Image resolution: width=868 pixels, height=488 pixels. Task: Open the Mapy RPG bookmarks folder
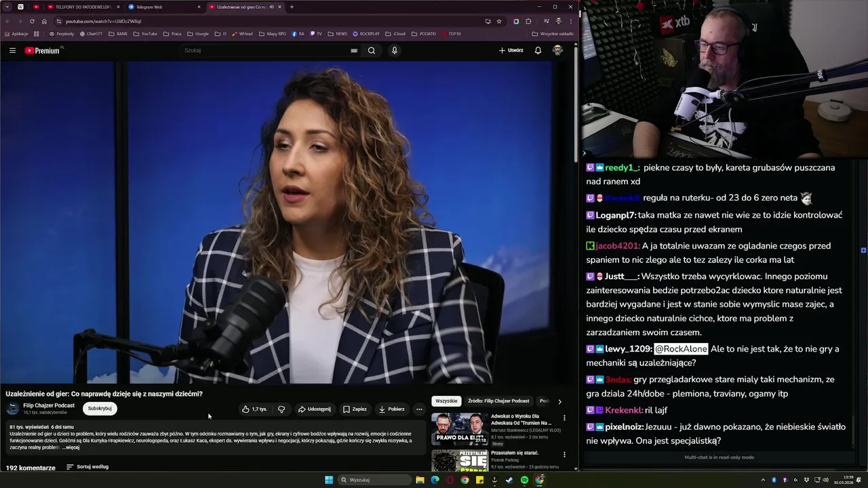pyautogui.click(x=273, y=33)
